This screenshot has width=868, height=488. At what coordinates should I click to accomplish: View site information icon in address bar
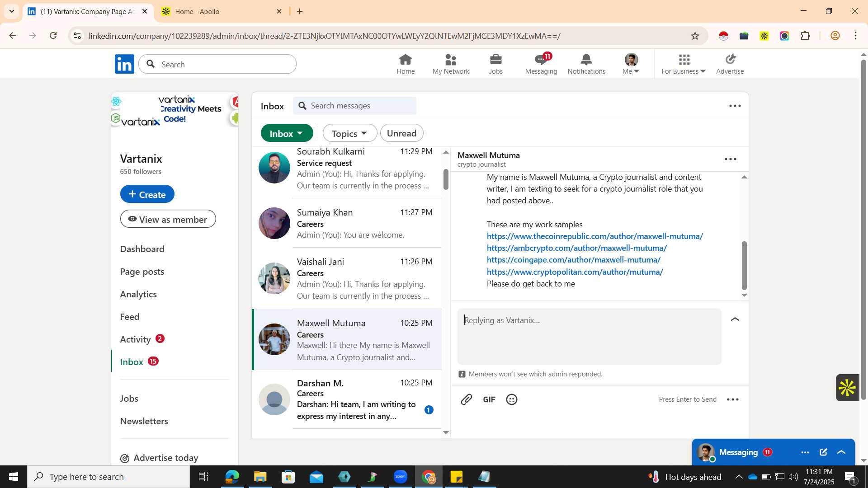[77, 36]
